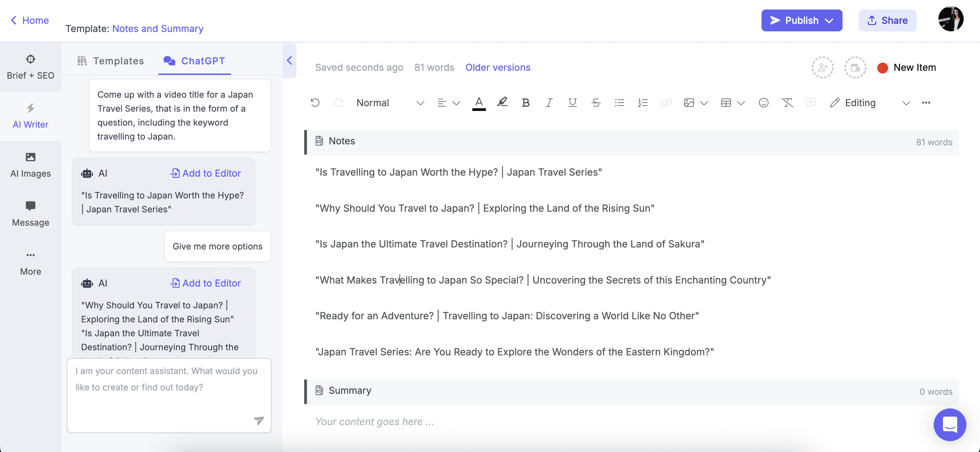Image resolution: width=980 pixels, height=452 pixels.
Task: Click the set due date icon
Action: tap(855, 68)
